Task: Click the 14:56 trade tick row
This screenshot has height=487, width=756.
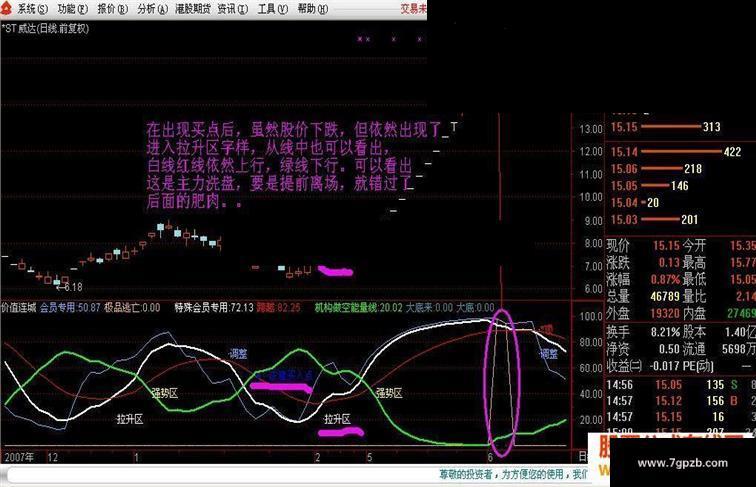Action: 681,385
